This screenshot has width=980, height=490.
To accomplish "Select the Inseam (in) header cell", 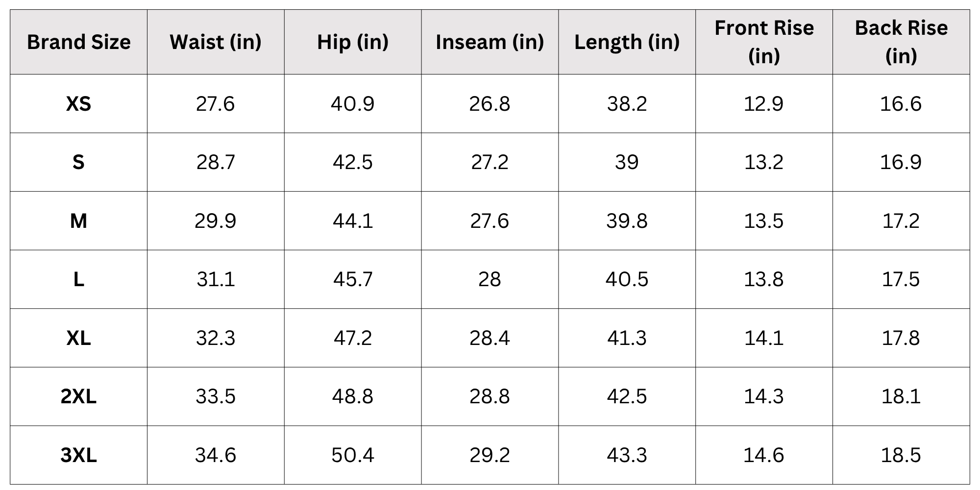I will (490, 42).
